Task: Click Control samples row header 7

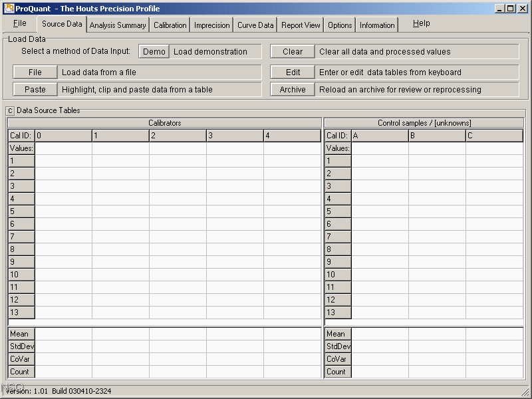Action: (338, 237)
